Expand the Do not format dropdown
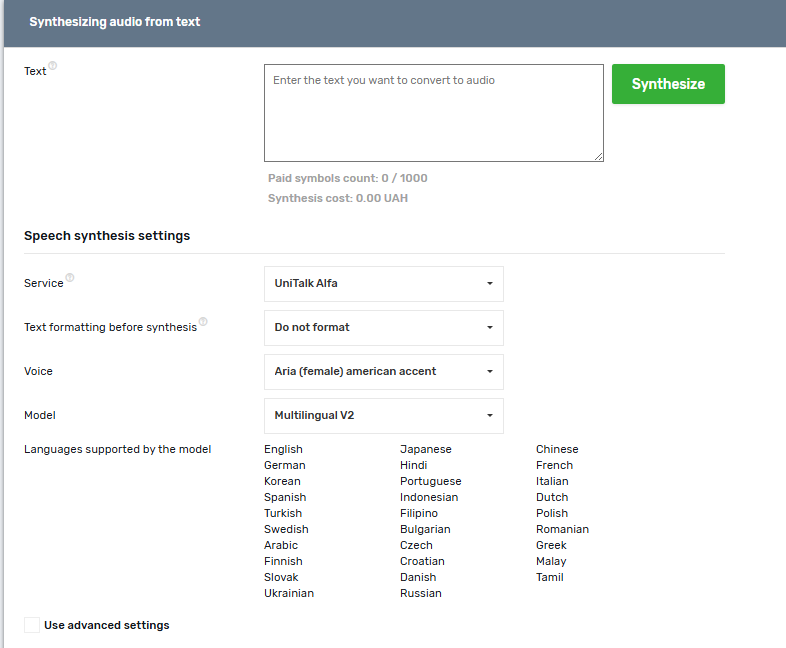This screenshot has width=786, height=648. click(x=383, y=327)
